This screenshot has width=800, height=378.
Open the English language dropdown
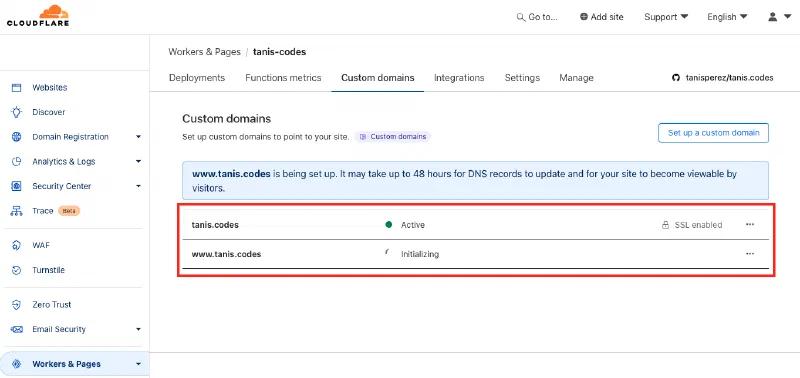[x=727, y=17]
